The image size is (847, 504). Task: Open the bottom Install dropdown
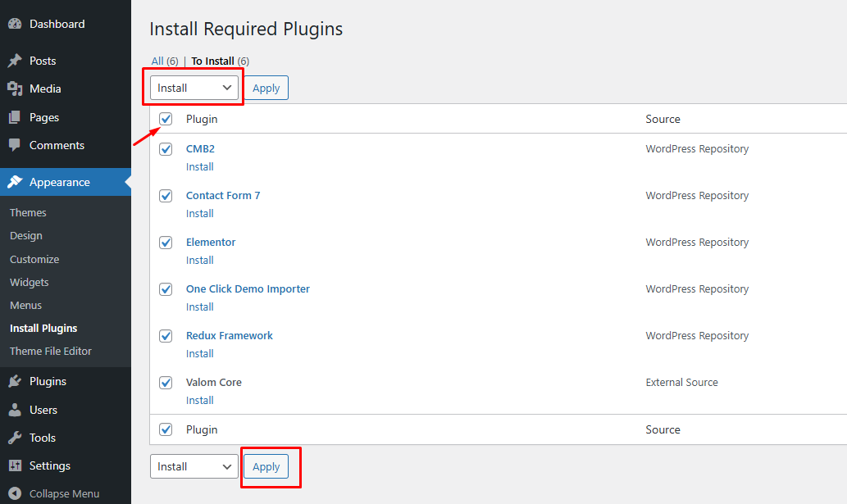[x=194, y=466]
